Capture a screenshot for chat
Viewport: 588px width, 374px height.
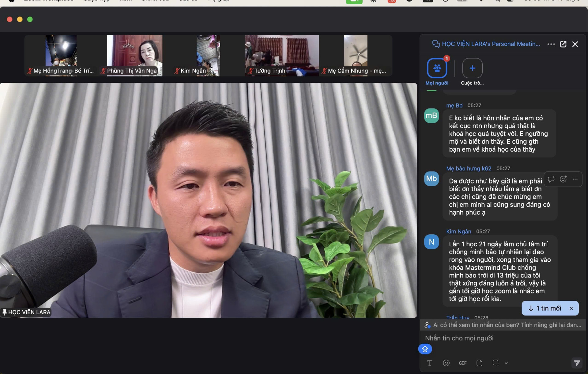click(496, 363)
